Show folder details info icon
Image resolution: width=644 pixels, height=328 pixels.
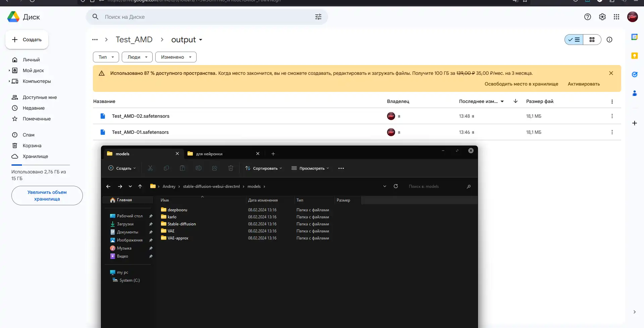pos(609,40)
